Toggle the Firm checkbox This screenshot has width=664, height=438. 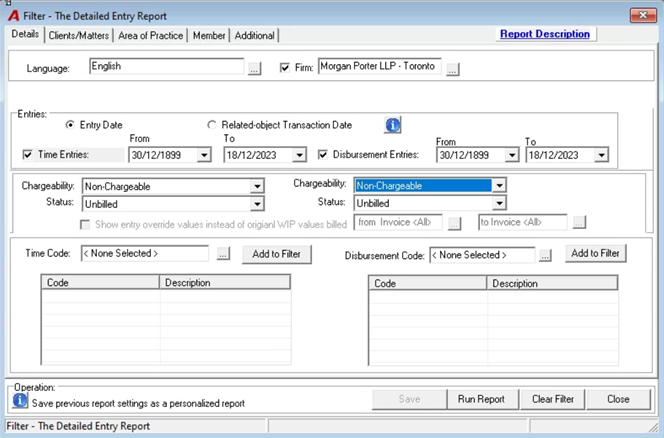(285, 68)
